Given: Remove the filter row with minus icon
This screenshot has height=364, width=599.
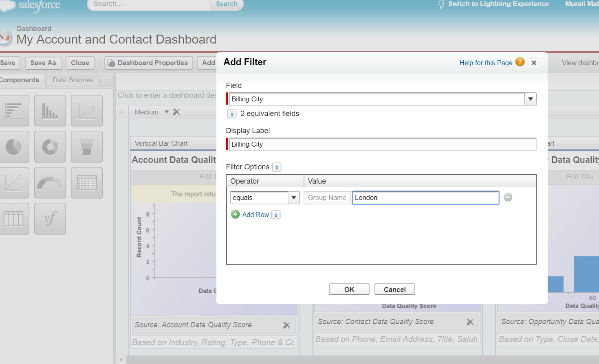Looking at the screenshot, I should click(508, 197).
